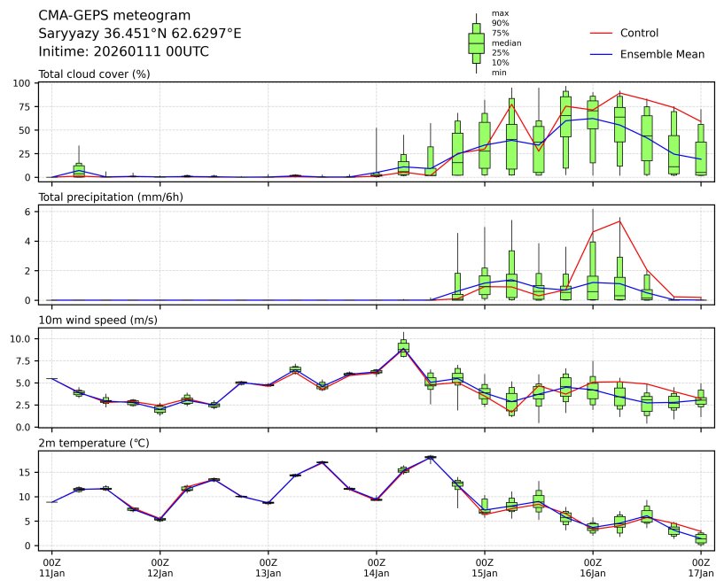This screenshot has width=724, height=588.
Task: Click the "2m temperature (°C)" panel title
Action: point(94,444)
